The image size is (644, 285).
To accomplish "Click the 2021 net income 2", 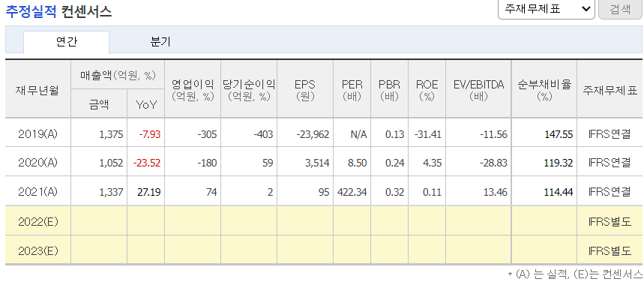I will (x=271, y=192).
